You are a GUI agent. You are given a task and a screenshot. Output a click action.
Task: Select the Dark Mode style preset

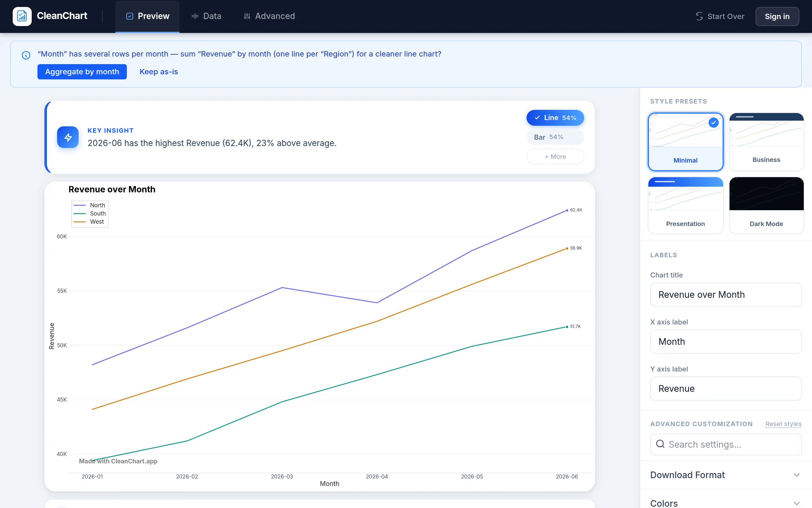coord(766,205)
